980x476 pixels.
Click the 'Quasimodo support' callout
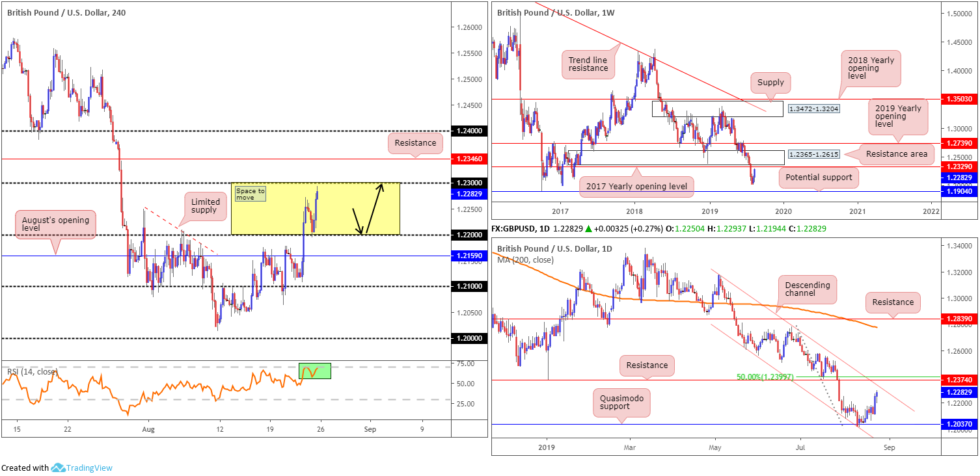tap(621, 403)
